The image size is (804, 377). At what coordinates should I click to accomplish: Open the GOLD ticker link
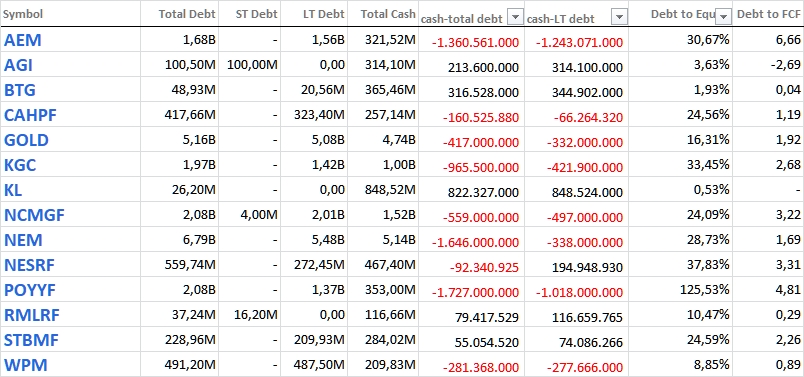26,140
